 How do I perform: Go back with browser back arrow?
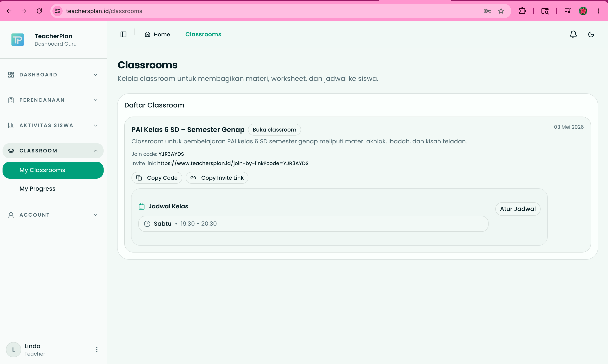pos(9,11)
